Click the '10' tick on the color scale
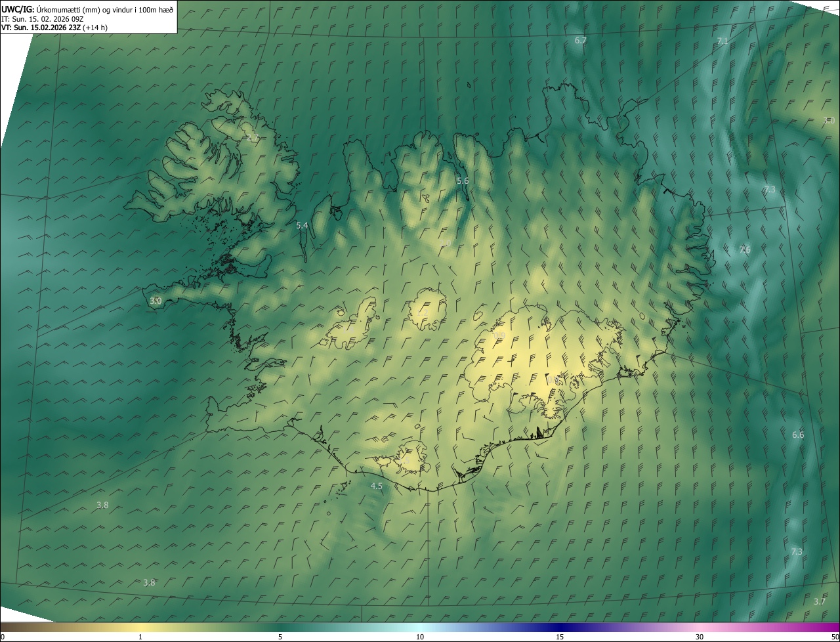This screenshot has height=642, width=840. [420, 637]
